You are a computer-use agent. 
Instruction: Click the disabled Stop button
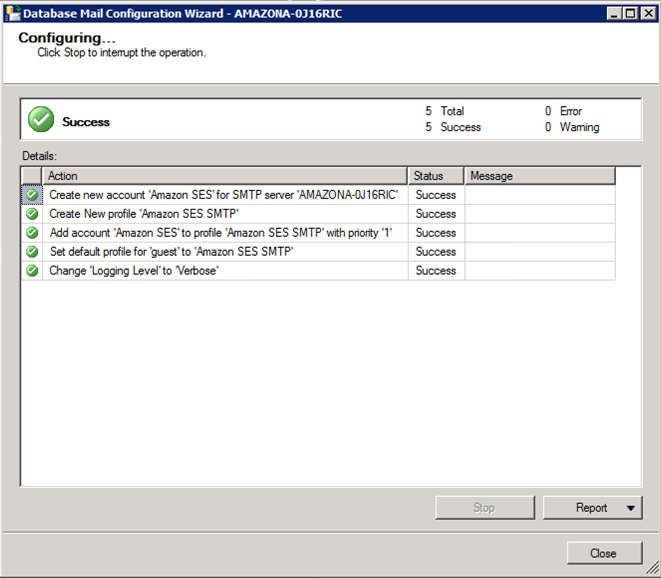[485, 508]
